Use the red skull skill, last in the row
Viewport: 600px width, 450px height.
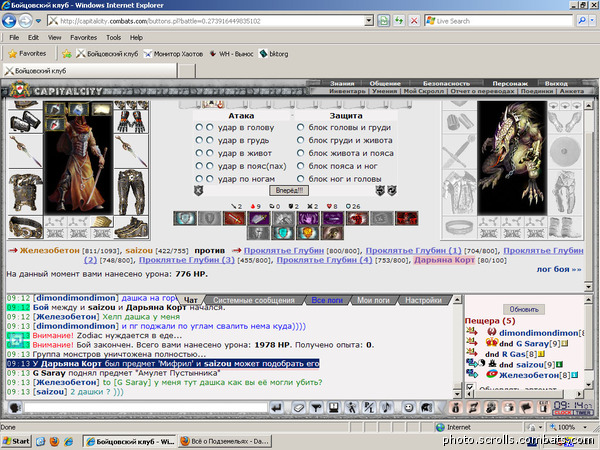click(x=406, y=218)
